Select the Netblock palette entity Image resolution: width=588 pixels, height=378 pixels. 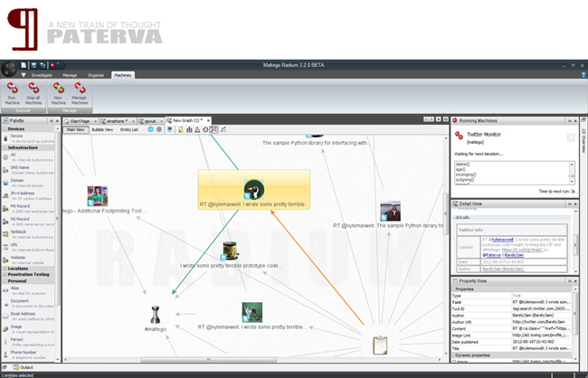(x=29, y=234)
